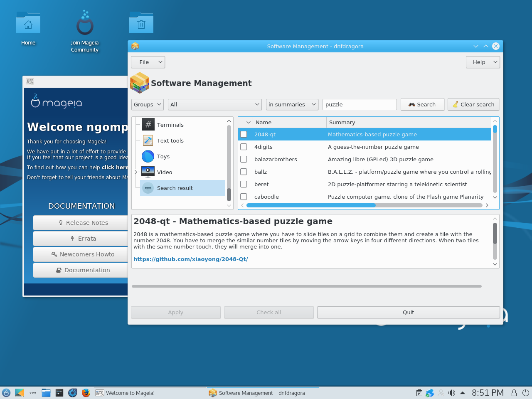Click the Terminals category icon

148,124
